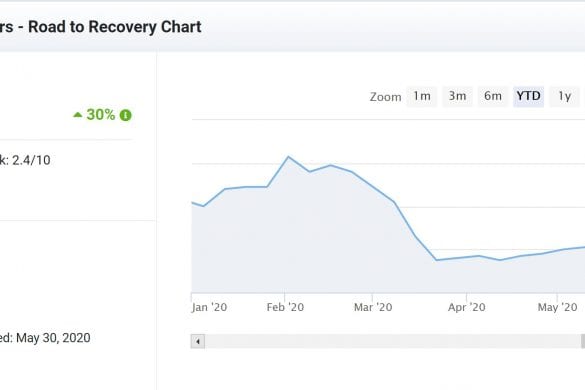Viewport: 585px width, 390px height.
Task: Click the Apr '20 axis label
Action: click(466, 307)
